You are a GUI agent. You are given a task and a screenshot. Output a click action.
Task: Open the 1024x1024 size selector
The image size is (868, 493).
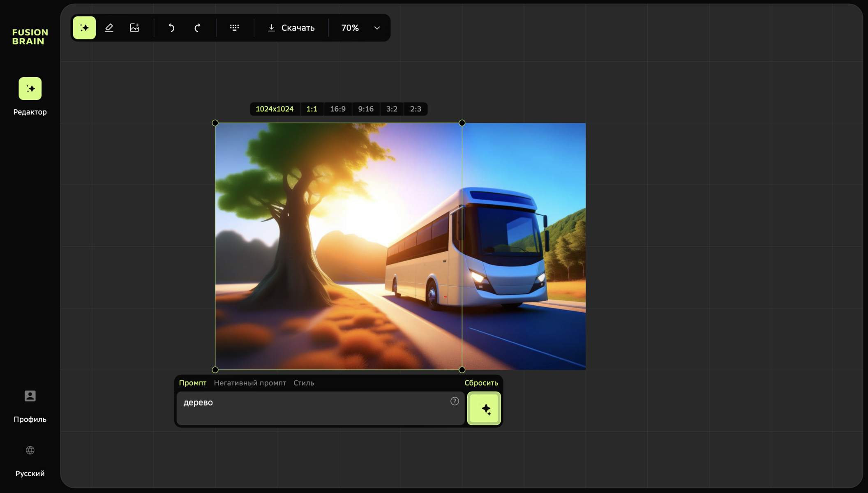click(275, 109)
